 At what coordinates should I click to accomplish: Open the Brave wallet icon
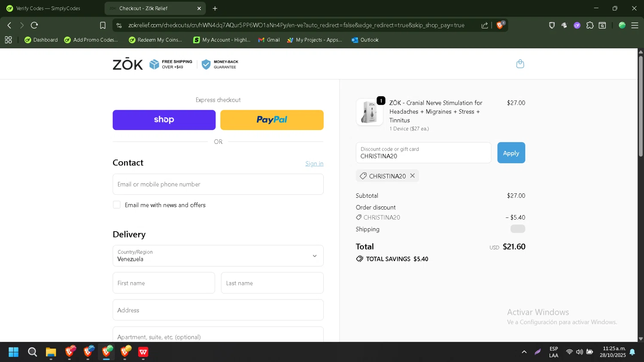[x=602, y=25]
